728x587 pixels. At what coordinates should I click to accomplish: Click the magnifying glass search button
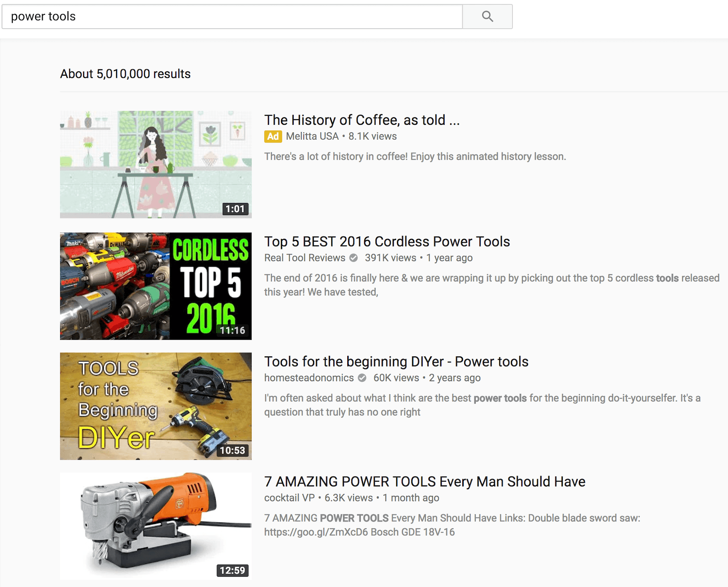point(487,16)
